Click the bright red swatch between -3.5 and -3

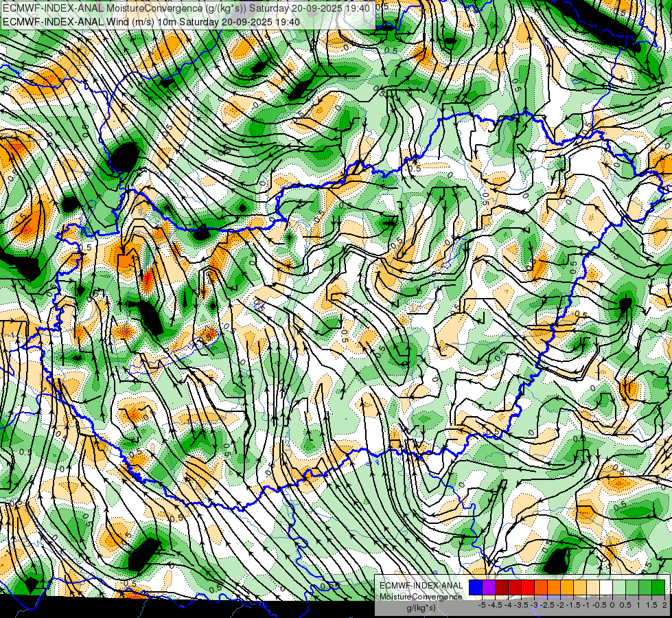[x=528, y=588]
